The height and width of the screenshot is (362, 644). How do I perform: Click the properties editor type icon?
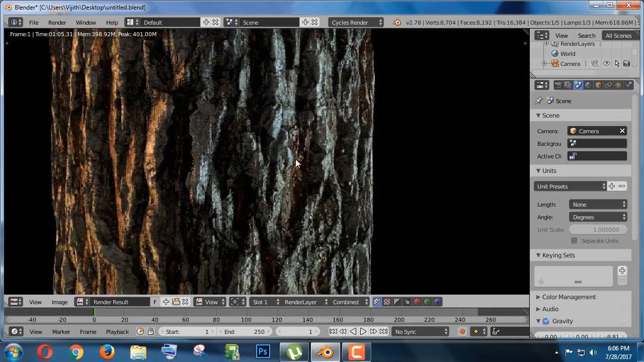(542, 85)
